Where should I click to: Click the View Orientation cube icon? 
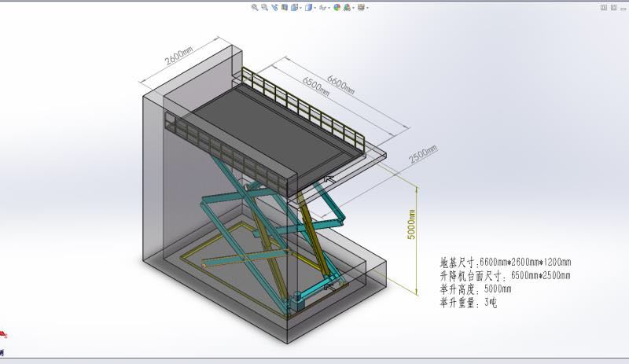[293, 7]
